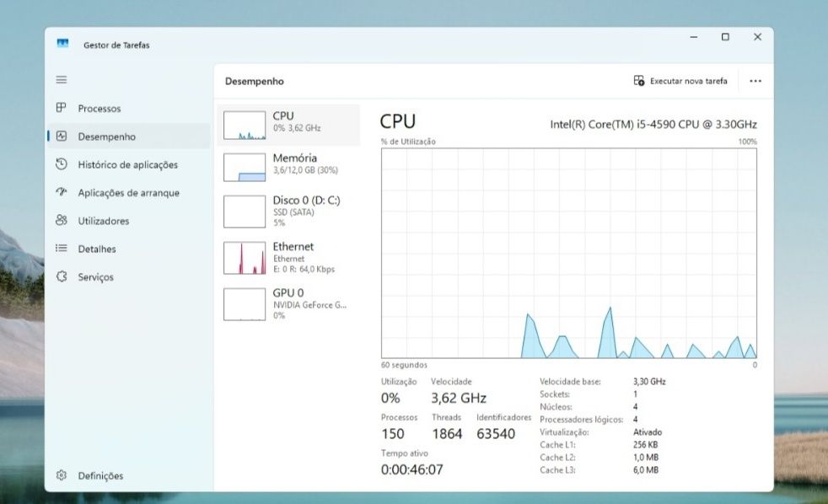The image size is (828, 504).
Task: Open Aplicações de arranque
Action: [129, 193]
